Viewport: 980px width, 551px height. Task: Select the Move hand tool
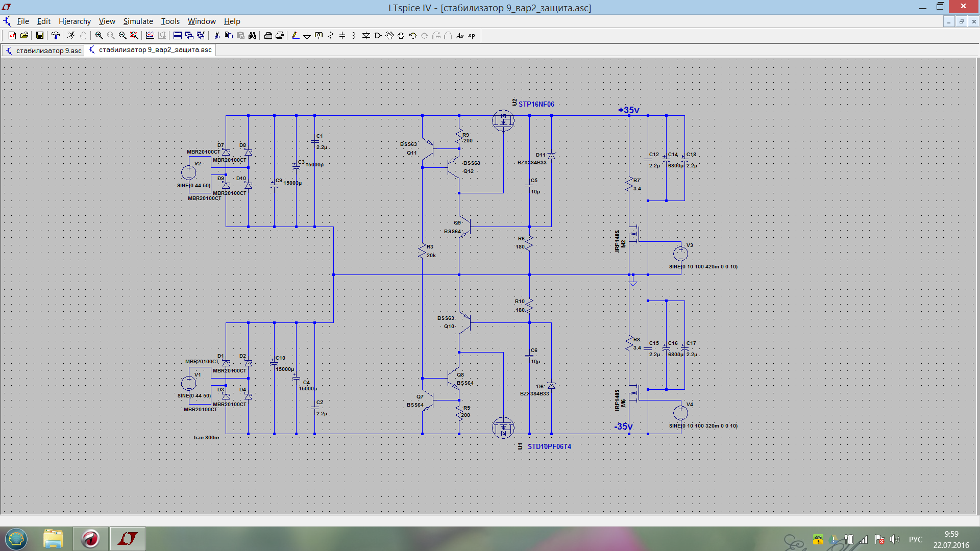(x=389, y=36)
